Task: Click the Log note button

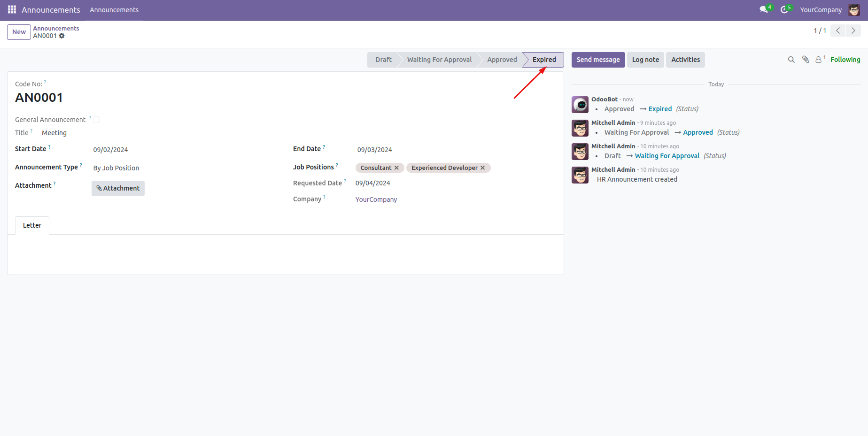Action: click(x=645, y=60)
